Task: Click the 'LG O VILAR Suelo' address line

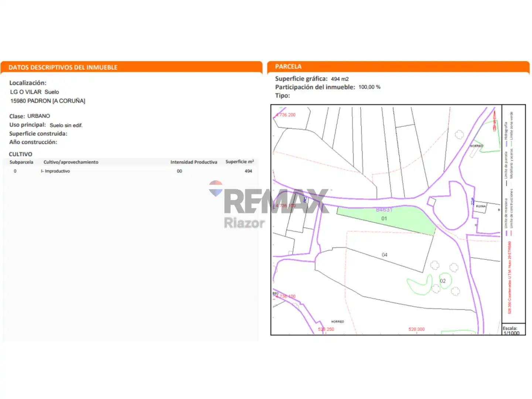Action: pos(34,92)
